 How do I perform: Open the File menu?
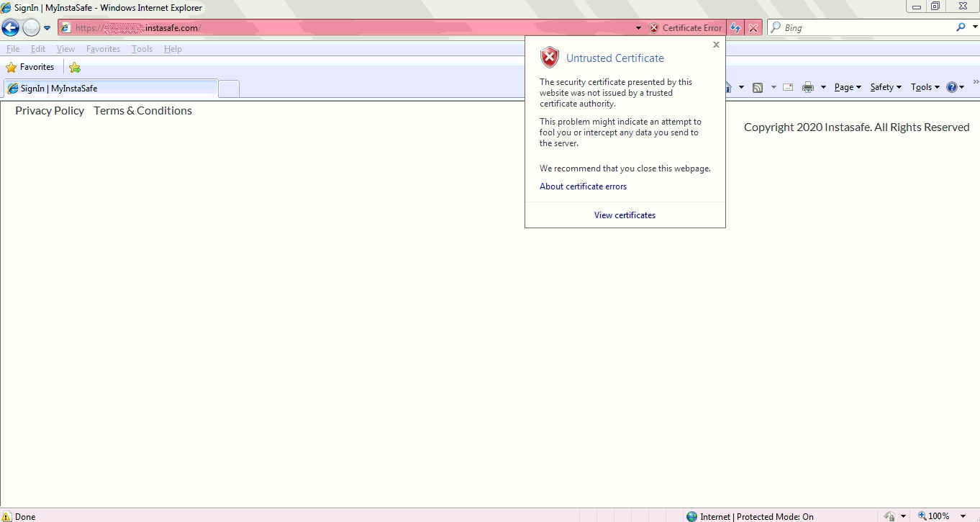point(12,49)
